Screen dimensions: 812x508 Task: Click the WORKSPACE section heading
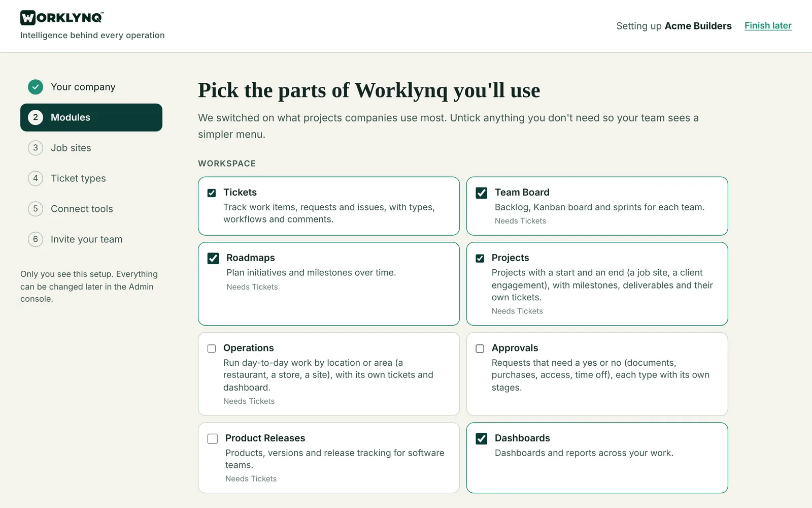pos(227,164)
